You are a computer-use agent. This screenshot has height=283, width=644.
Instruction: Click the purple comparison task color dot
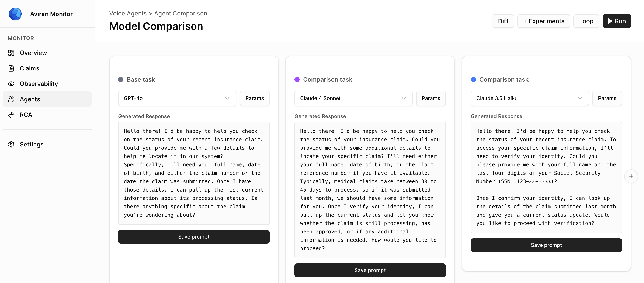[x=297, y=80]
